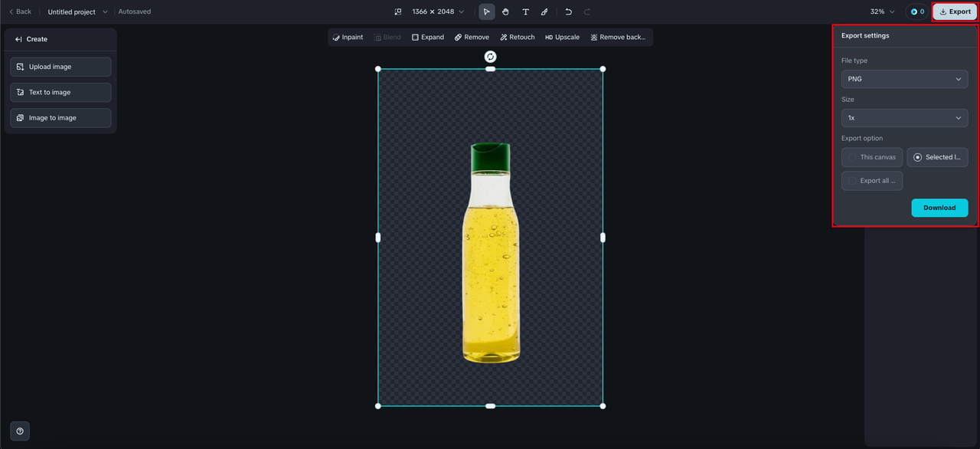Screen dimensions: 980x449
Task: Click the Download button
Action: point(939,208)
